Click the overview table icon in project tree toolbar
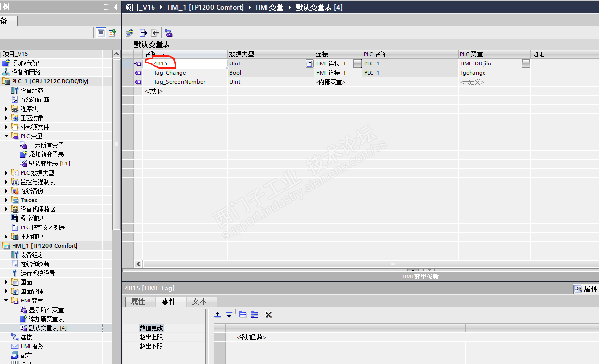Image resolution: width=599 pixels, height=364 pixels. point(112,33)
